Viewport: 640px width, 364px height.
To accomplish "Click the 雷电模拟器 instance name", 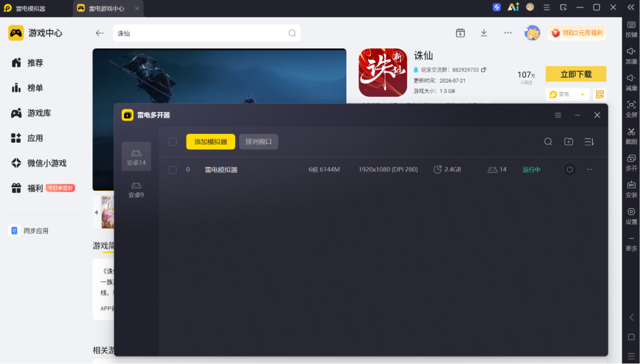I will point(221,169).
